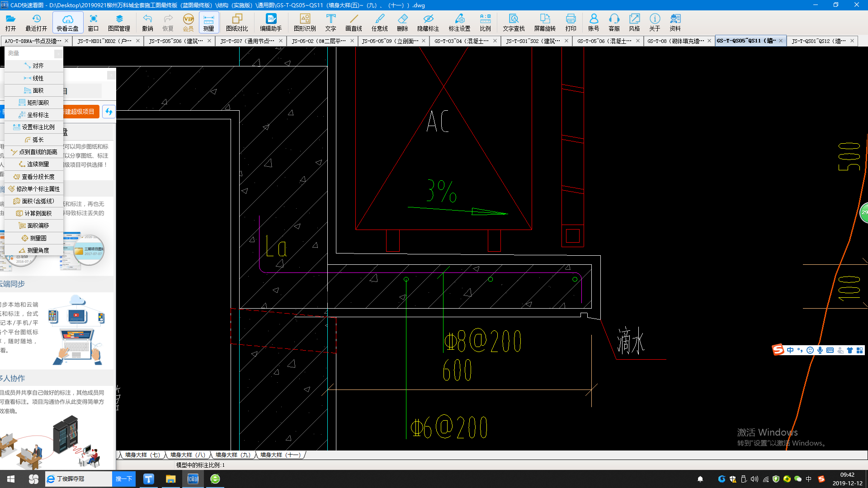Open the 账号 account icon
The height and width of the screenshot is (488, 868).
(594, 22)
